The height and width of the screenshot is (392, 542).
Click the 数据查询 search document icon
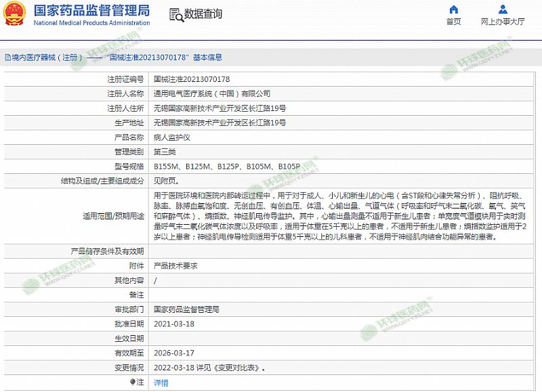[x=175, y=14]
